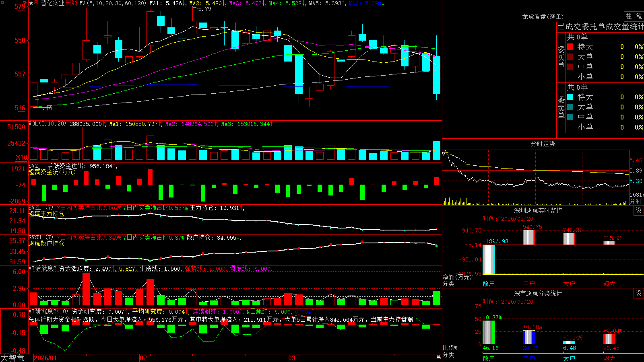The width and height of the screenshot is (644, 362).
Task: Click the MA5: 5.393 value
Action: point(327,3)
